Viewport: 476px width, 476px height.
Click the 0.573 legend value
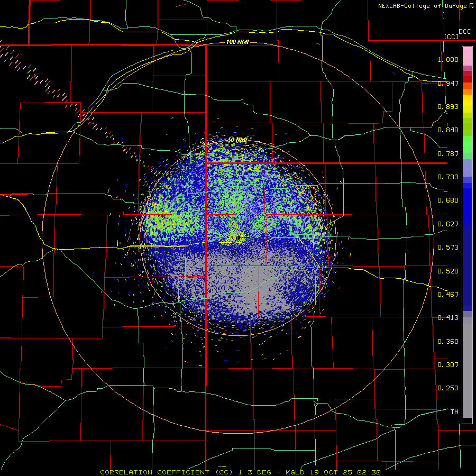448,248
